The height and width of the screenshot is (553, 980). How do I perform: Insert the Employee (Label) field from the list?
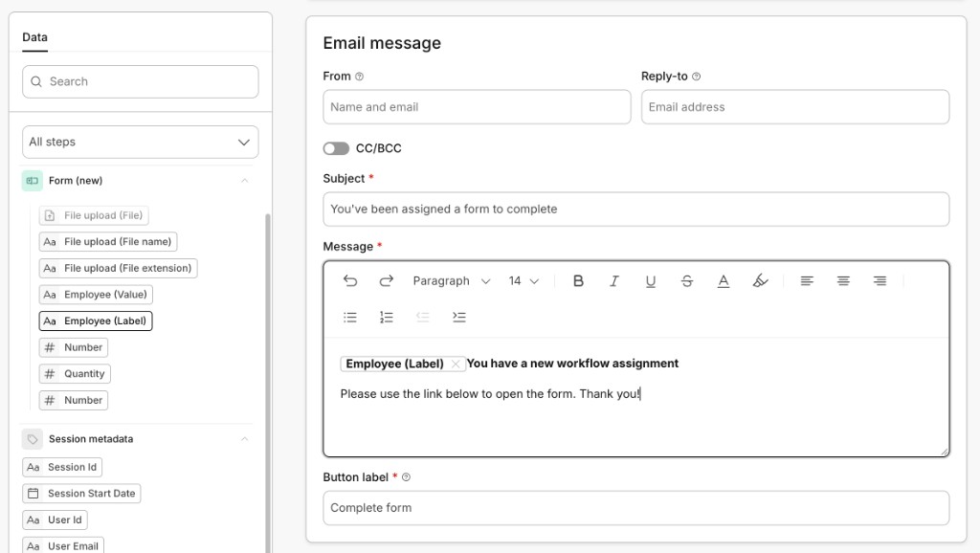click(x=96, y=321)
